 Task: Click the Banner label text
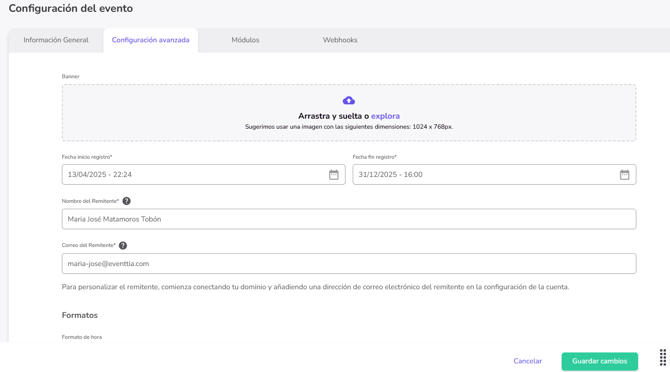[x=71, y=76]
